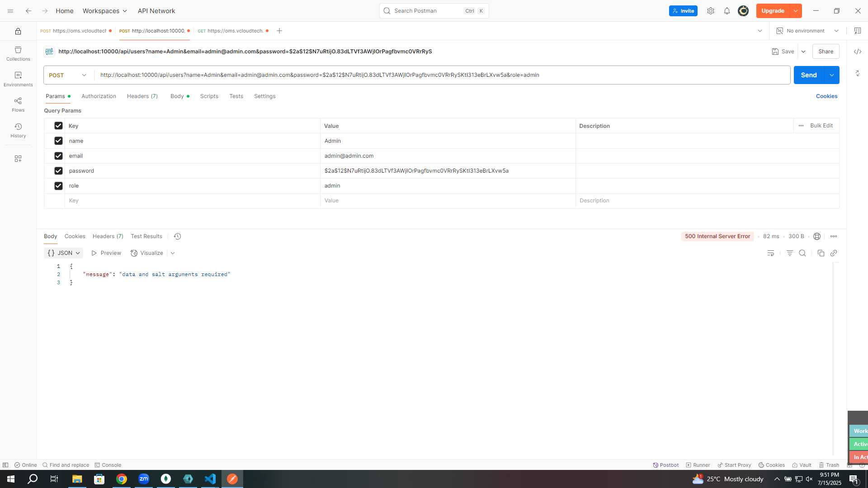868x488 pixels.
Task: Open the JSON response format dropdown
Action: [x=64, y=253]
